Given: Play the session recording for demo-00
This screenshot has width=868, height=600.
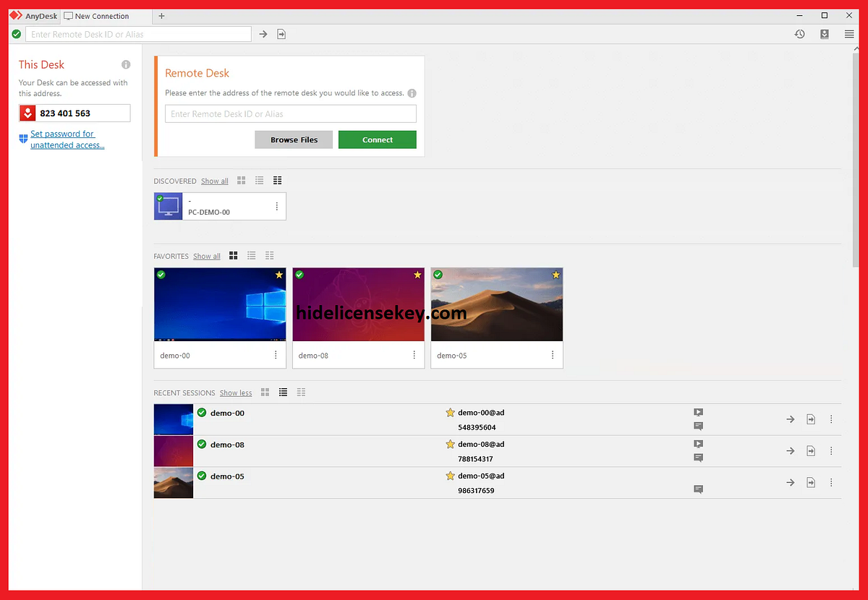Looking at the screenshot, I should pyautogui.click(x=698, y=412).
